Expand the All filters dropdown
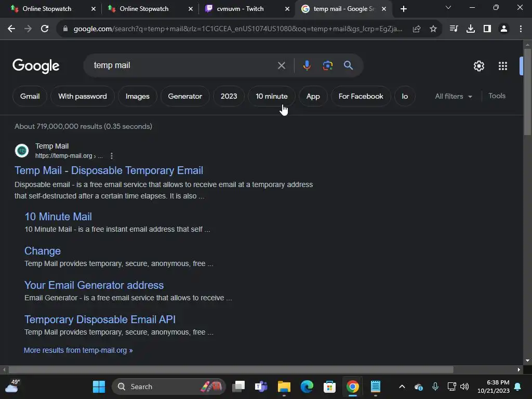The image size is (532, 399). (453, 96)
